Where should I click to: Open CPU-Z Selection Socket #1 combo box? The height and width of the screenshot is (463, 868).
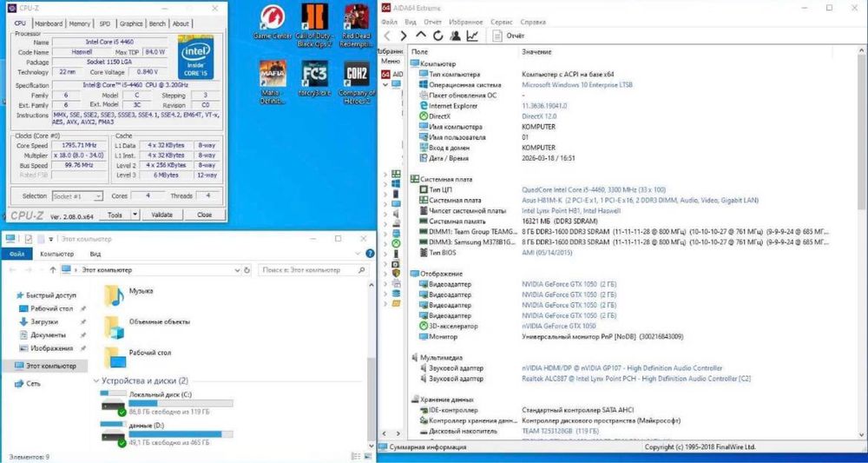(77, 196)
